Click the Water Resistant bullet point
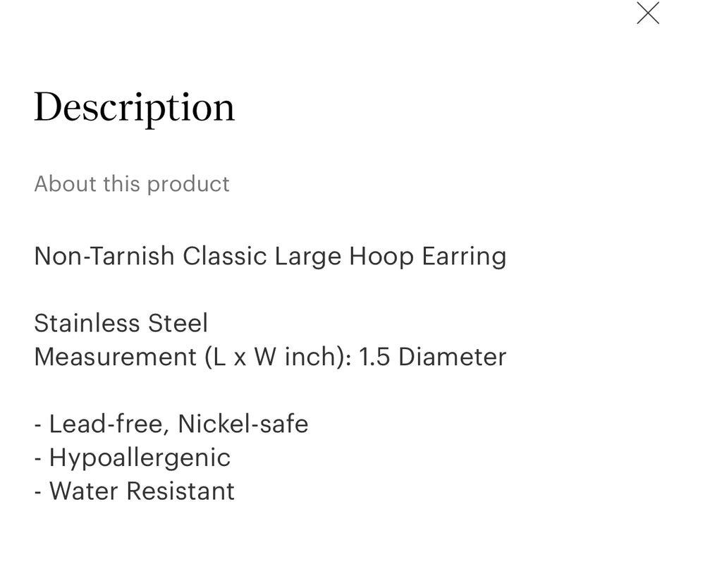The image size is (722, 588). click(x=134, y=491)
